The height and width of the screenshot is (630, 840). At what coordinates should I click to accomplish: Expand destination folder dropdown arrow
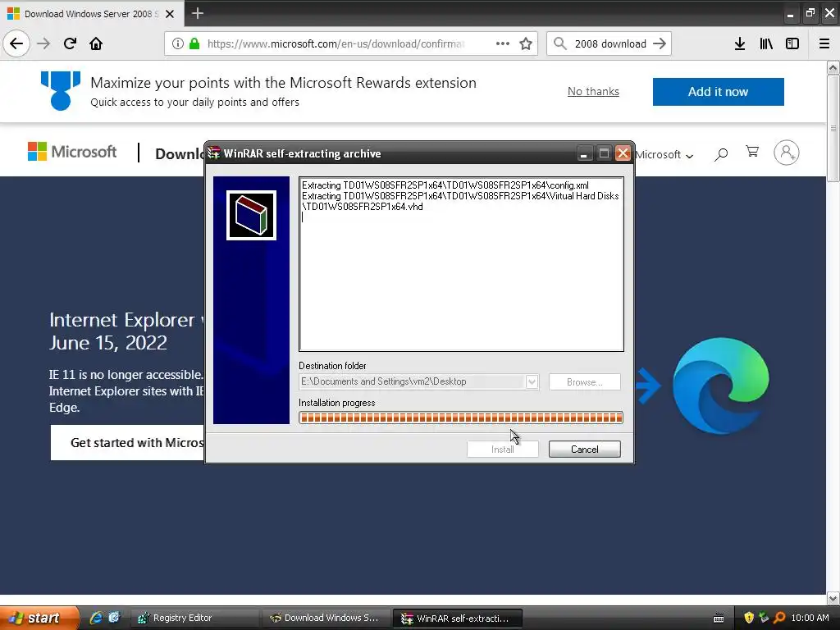(532, 382)
